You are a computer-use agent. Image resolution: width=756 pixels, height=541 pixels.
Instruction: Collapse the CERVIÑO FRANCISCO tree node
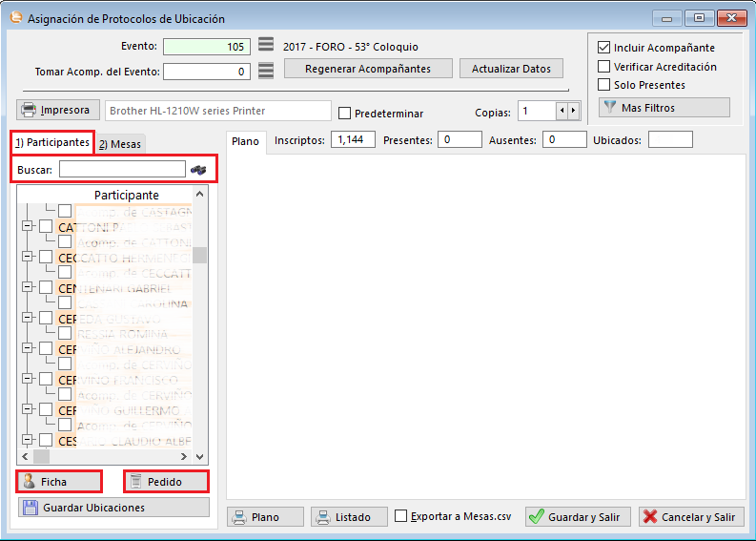pyautogui.click(x=27, y=379)
